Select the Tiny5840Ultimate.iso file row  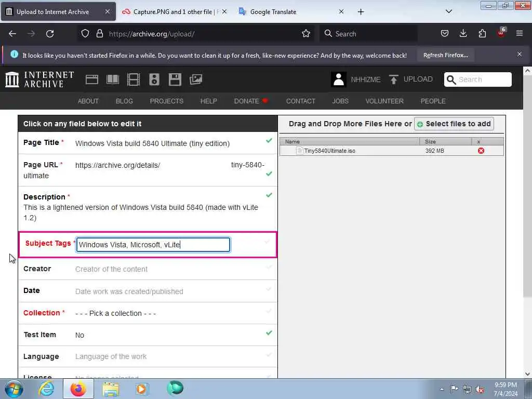(x=392, y=151)
